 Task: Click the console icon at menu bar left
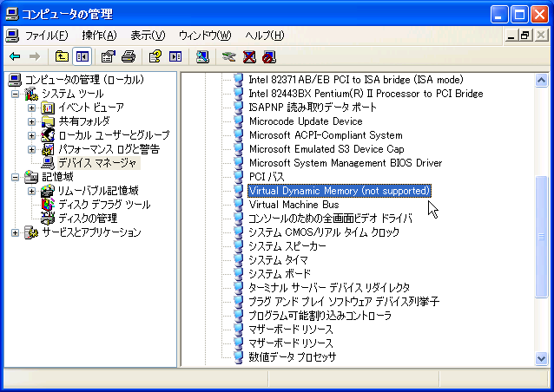(12, 36)
